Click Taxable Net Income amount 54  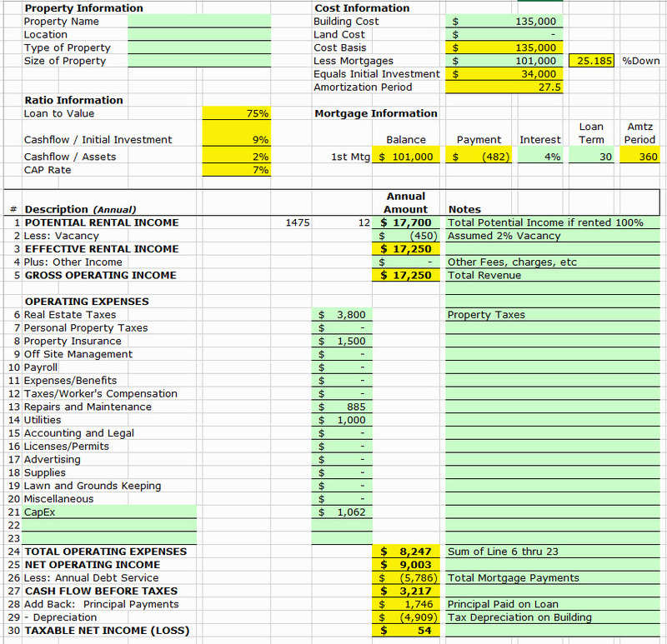coord(406,631)
